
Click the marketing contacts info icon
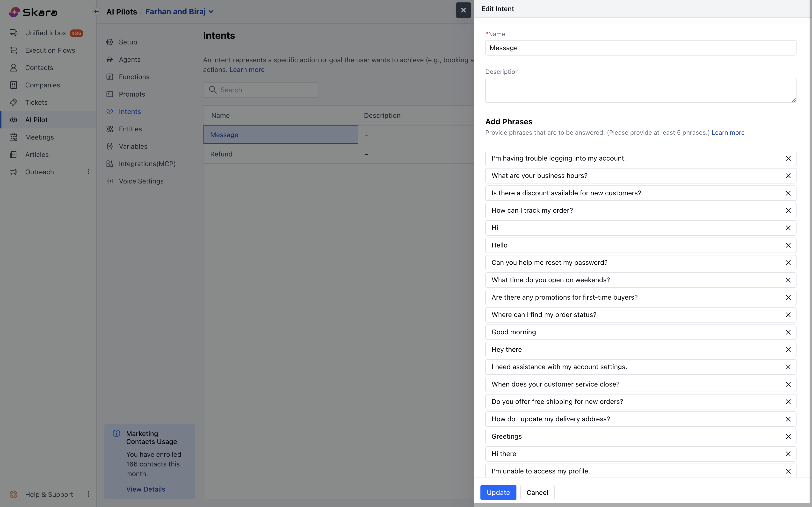tap(116, 434)
